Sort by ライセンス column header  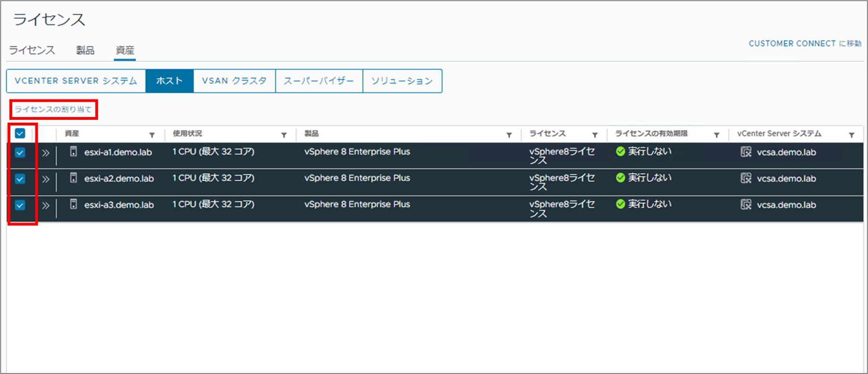[x=547, y=134]
